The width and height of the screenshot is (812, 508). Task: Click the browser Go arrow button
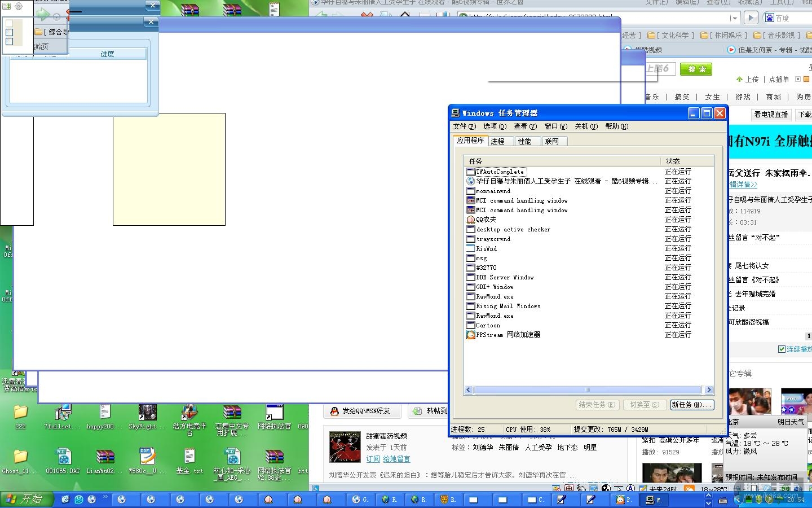tap(751, 18)
